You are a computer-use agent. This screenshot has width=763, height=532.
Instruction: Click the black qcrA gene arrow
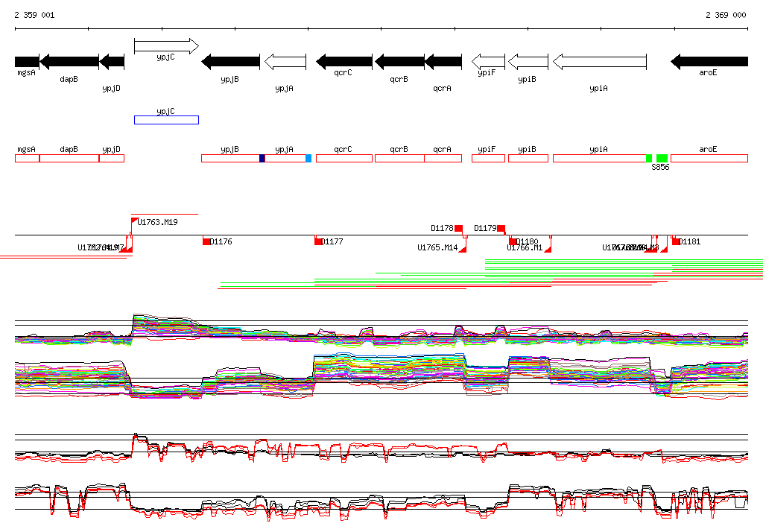443,62
